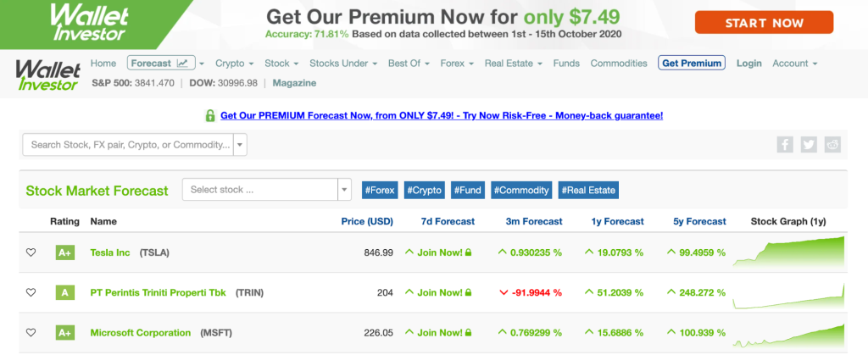Open the Select stock dropdown
Screen dimensions: 868x355
pos(266,190)
